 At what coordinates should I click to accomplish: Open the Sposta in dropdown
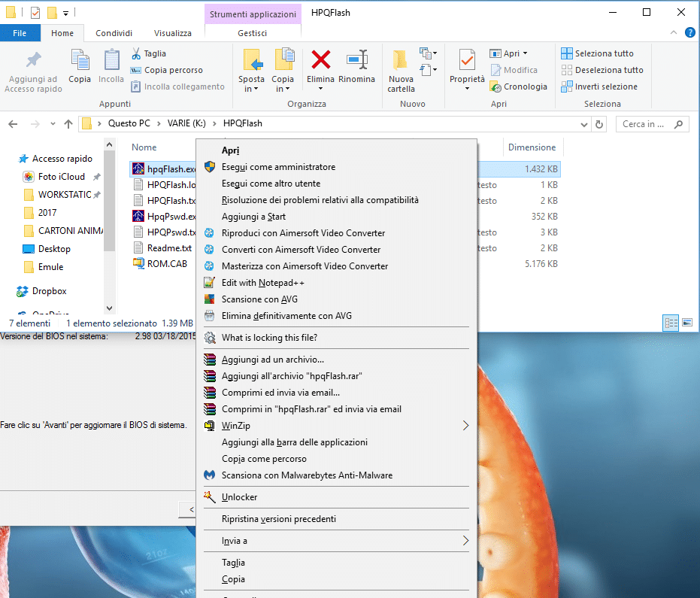[x=251, y=83]
